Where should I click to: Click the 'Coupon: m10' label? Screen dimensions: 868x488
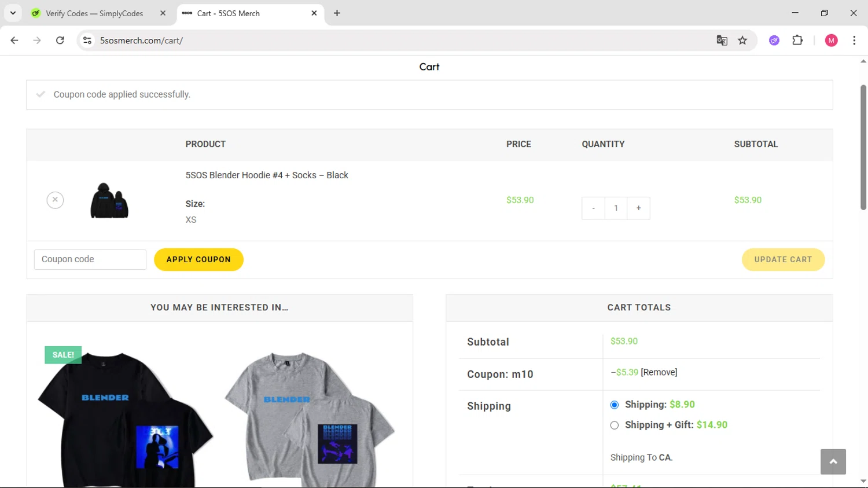(500, 375)
